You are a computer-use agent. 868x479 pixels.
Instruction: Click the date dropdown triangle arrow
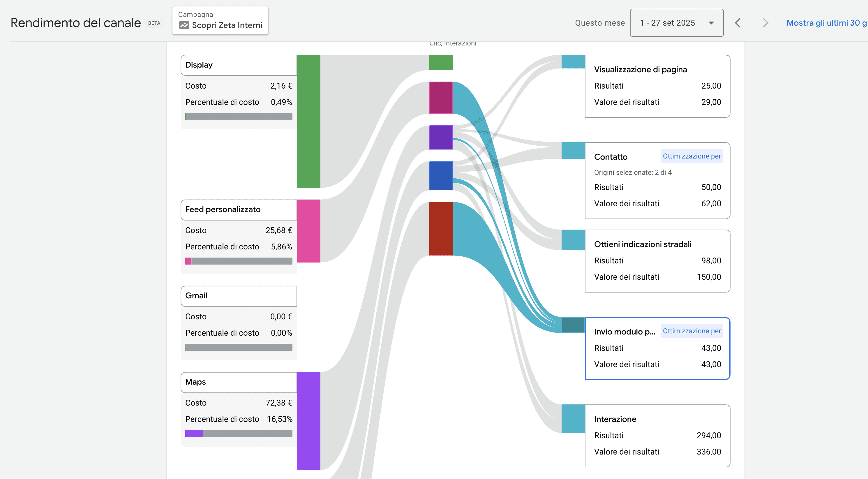(711, 23)
